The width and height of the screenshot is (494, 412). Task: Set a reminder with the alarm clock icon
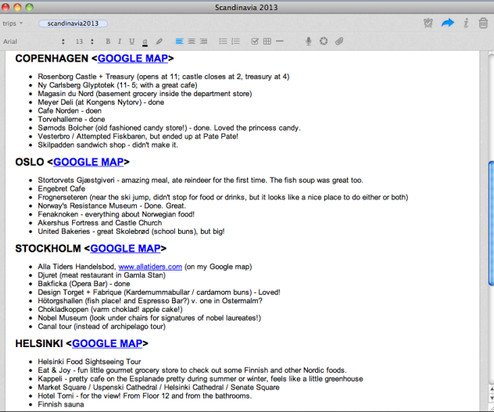pos(428,23)
